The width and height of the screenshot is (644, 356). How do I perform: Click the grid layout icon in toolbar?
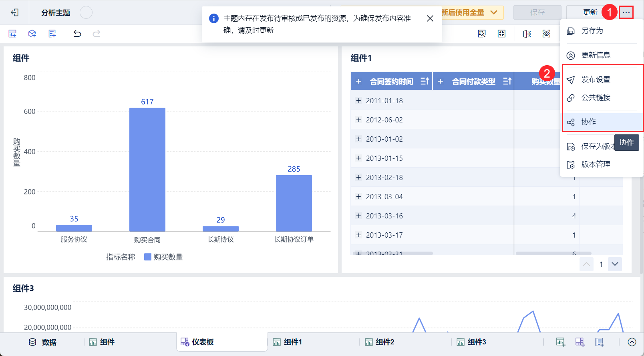pos(501,34)
